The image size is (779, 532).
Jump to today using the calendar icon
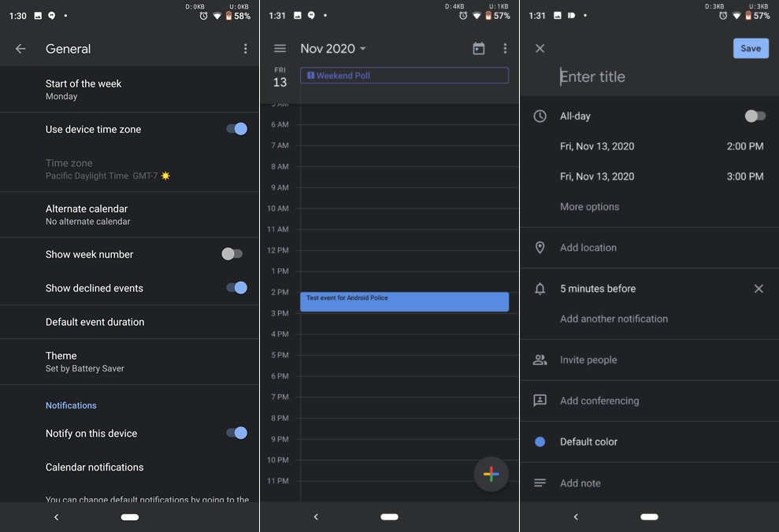(x=478, y=49)
